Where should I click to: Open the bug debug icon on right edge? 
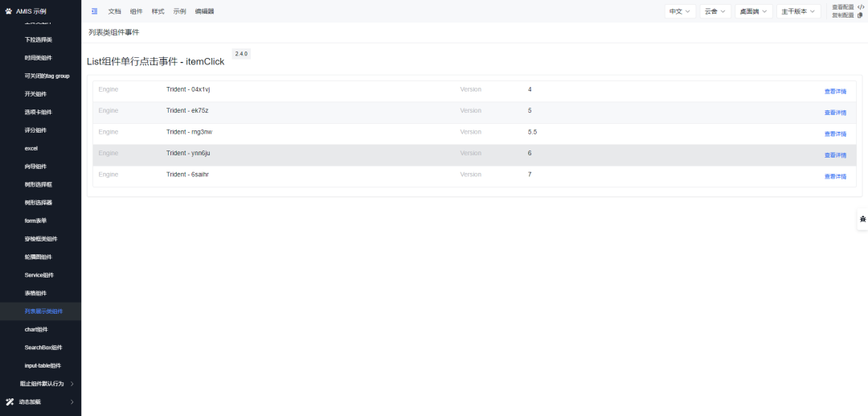[x=862, y=220]
